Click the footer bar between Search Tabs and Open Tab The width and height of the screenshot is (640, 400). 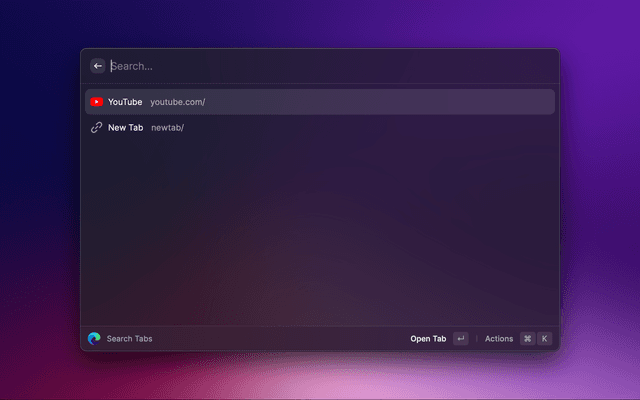[x=280, y=339]
